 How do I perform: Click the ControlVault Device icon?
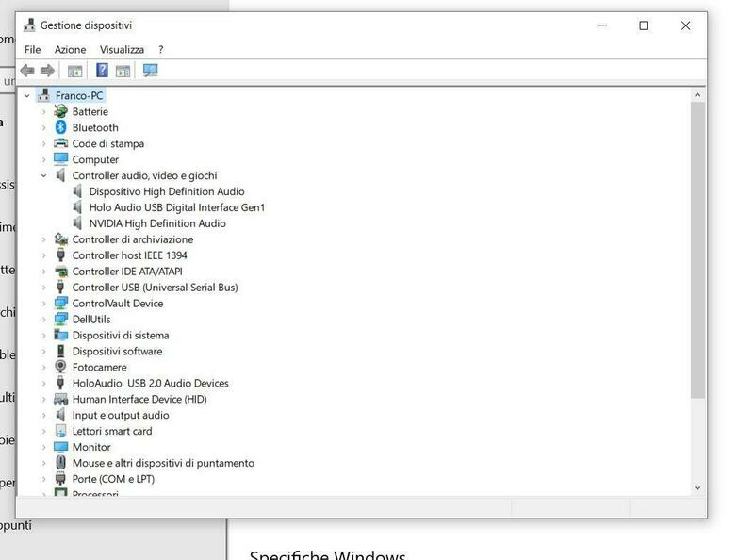coord(60,303)
